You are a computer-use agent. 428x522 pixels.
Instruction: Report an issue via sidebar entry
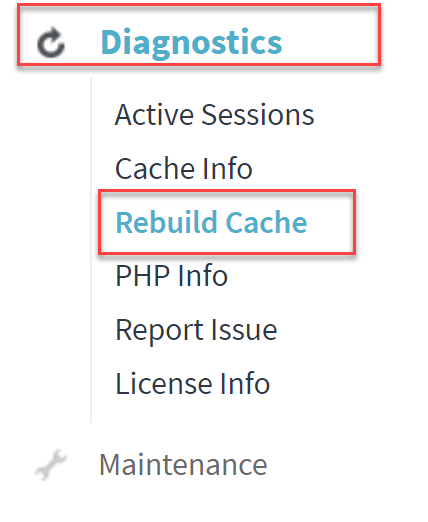pyautogui.click(x=196, y=330)
